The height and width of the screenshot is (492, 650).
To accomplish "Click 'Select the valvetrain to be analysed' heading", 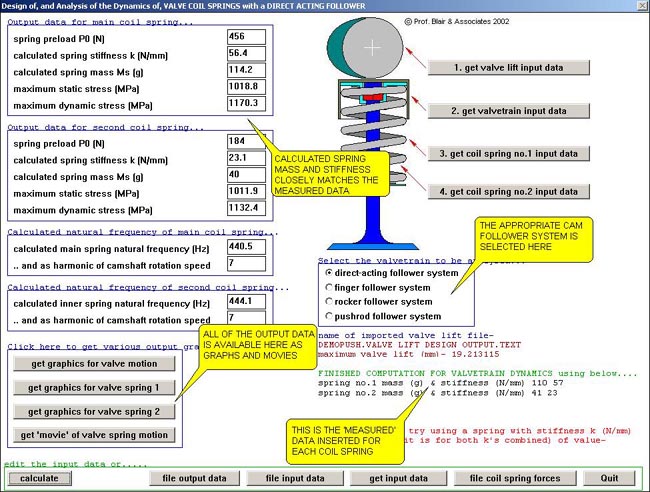I will tap(421, 261).
